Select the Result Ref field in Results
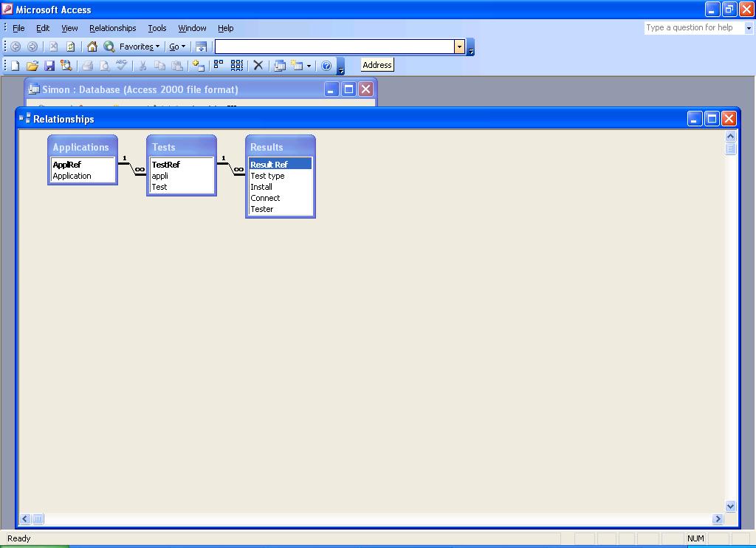This screenshot has width=756, height=548. click(x=280, y=165)
